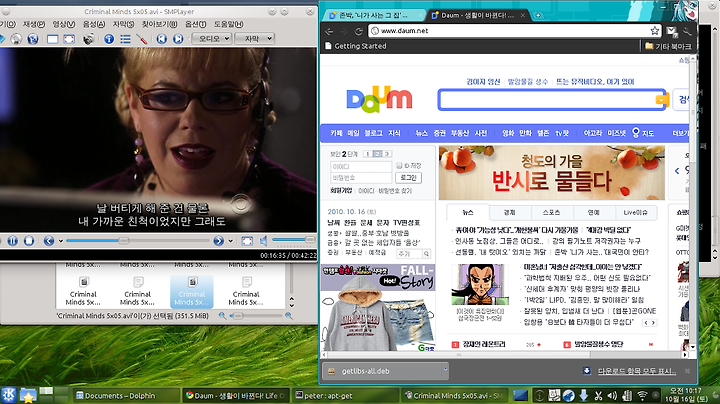Rewind with the blue back arrow button
Viewport: 720px width, 404px height.
(49, 241)
